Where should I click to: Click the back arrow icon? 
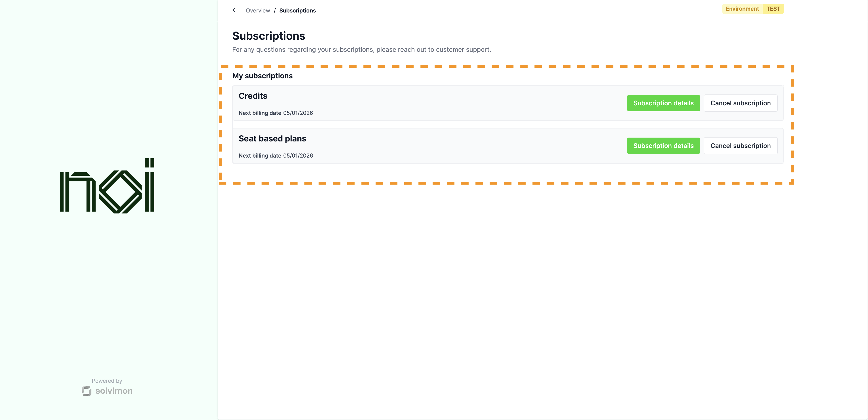tap(235, 10)
